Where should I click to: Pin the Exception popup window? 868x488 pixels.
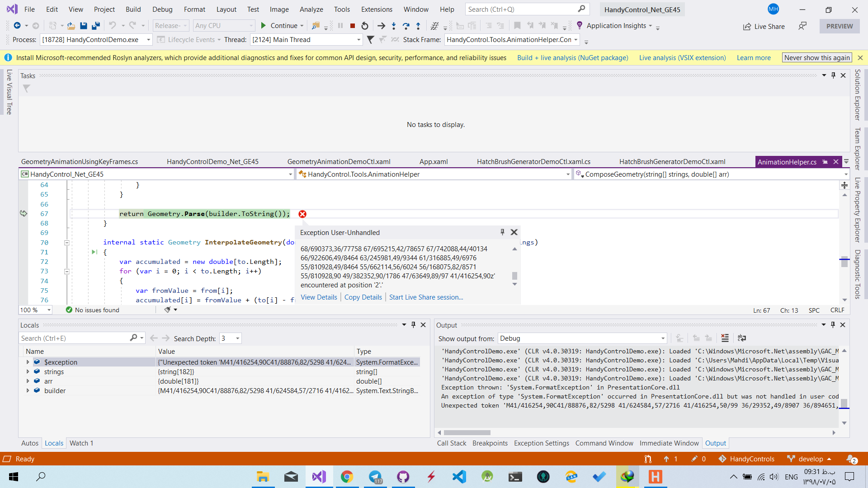pos(502,232)
